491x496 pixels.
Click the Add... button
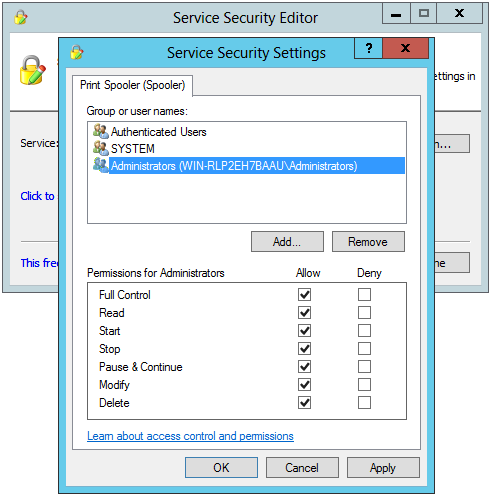click(x=287, y=242)
